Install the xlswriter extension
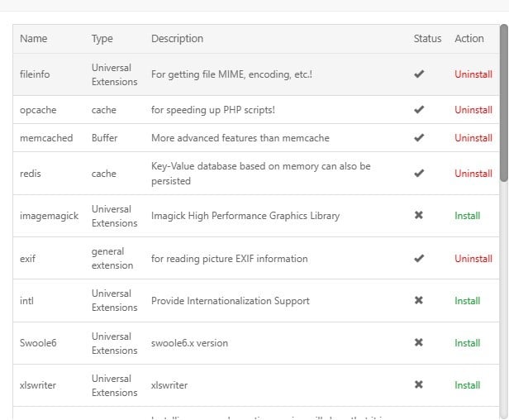 coord(467,385)
